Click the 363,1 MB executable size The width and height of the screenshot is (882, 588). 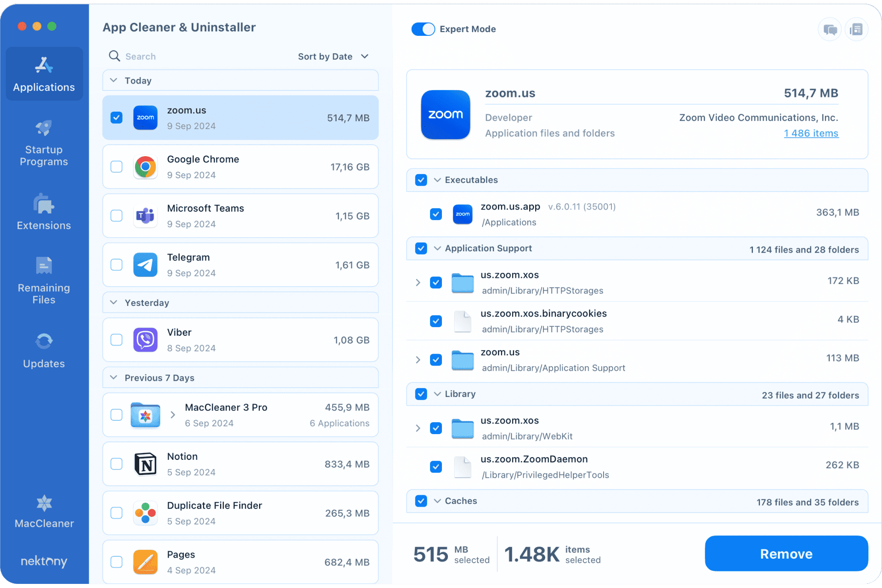coord(837,212)
